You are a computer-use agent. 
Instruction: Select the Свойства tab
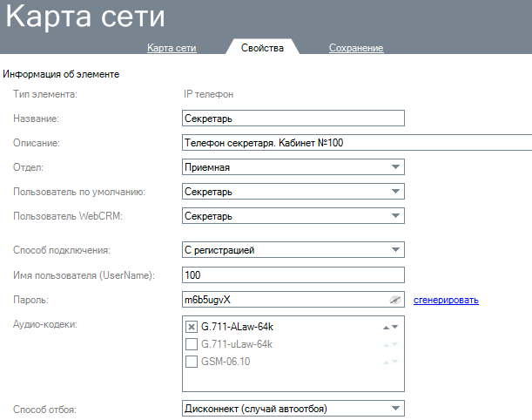[262, 48]
